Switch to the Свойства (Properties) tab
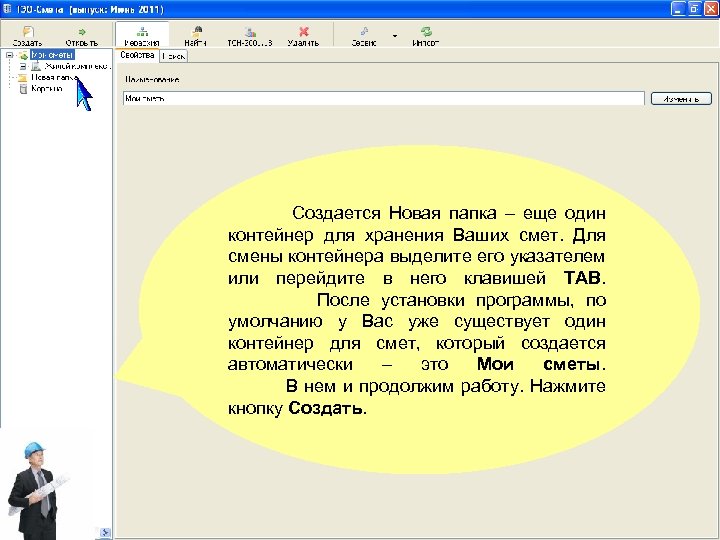This screenshot has width=720, height=540. coord(136,56)
